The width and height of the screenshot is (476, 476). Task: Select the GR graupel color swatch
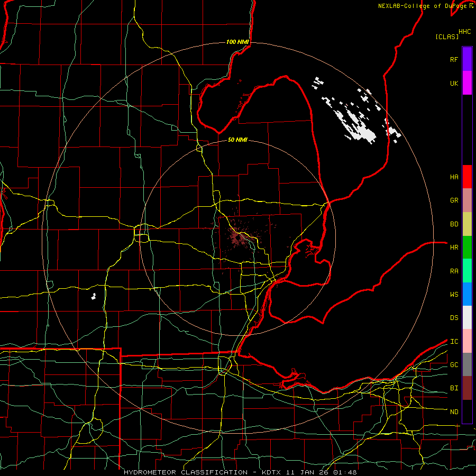[x=467, y=200]
